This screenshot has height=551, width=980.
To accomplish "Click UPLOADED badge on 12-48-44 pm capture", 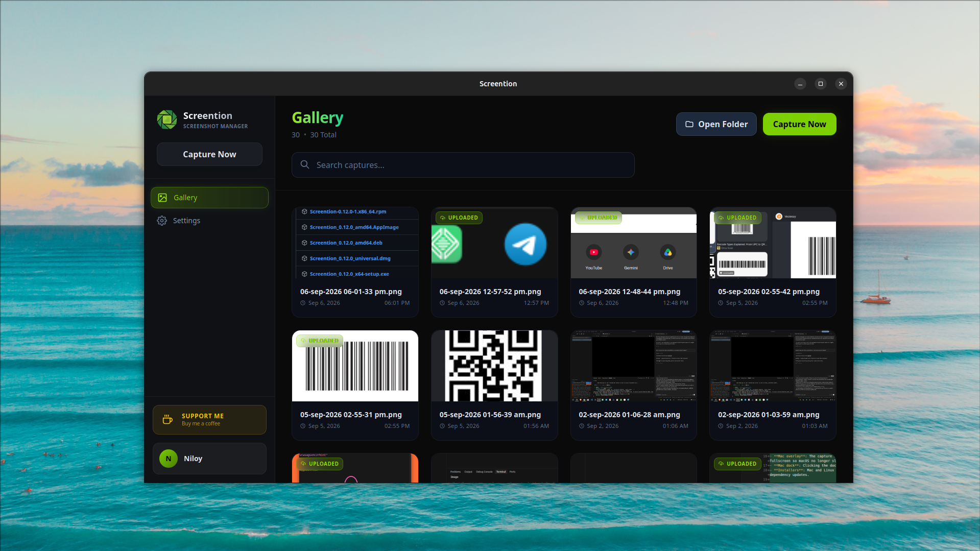I will (599, 218).
